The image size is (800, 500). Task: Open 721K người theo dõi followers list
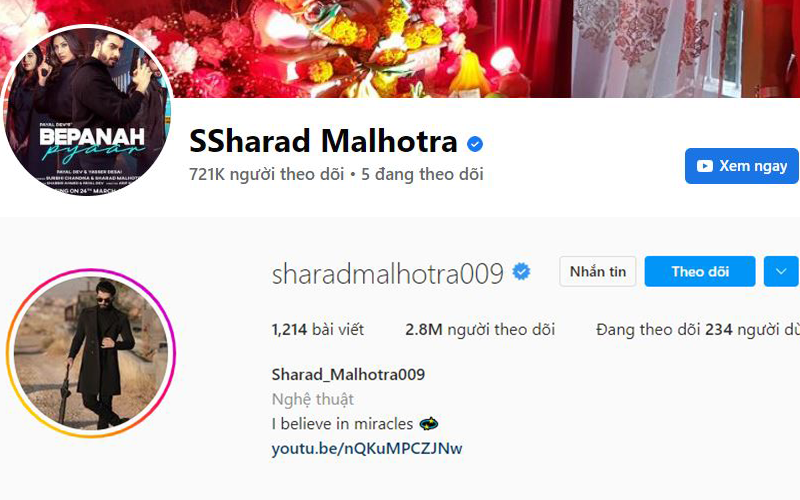pos(266,174)
